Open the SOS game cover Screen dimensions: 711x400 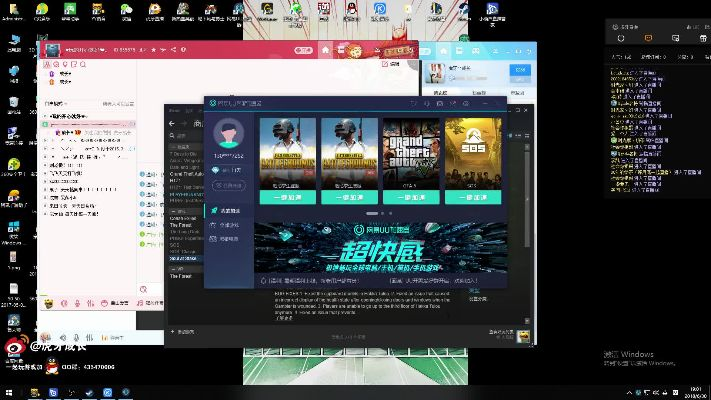pyautogui.click(x=473, y=154)
